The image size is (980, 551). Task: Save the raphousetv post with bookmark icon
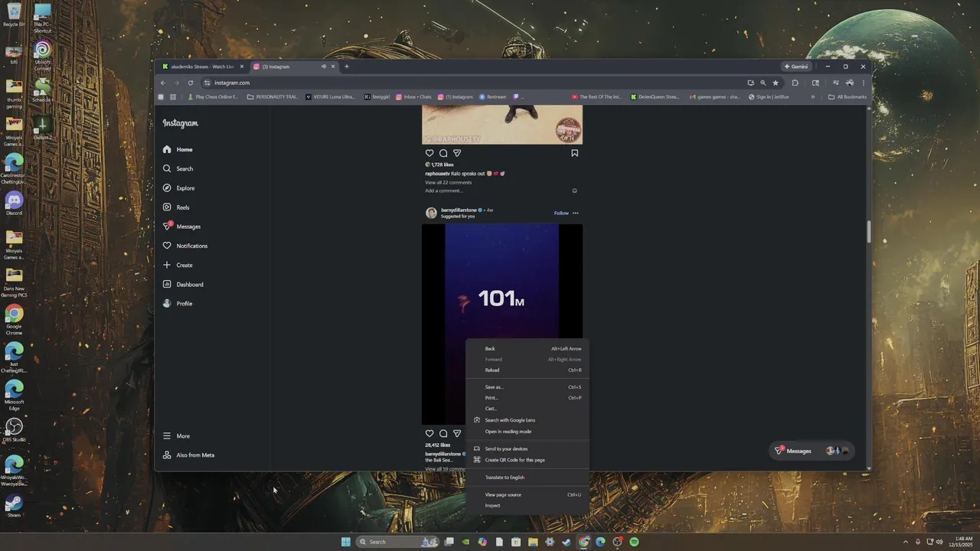click(574, 153)
